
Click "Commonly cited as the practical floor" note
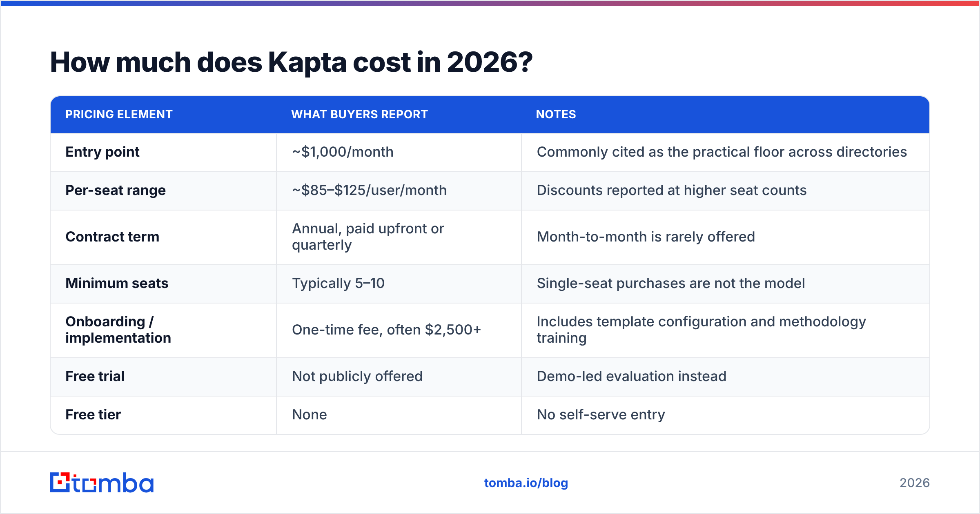pyautogui.click(x=722, y=152)
